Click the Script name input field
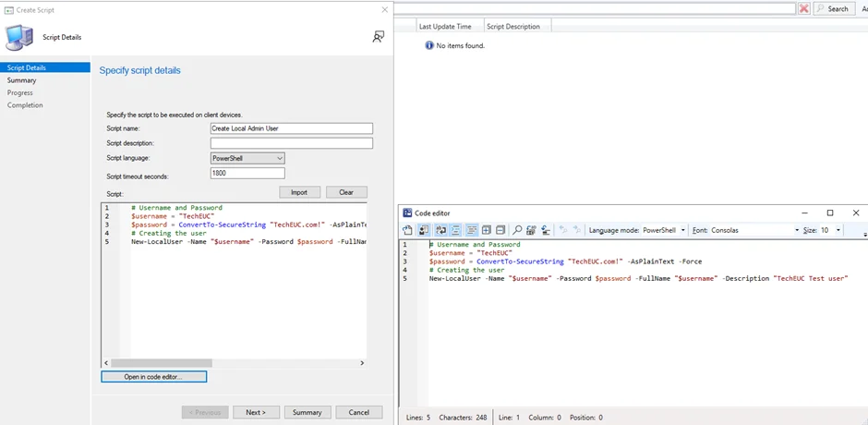 292,128
